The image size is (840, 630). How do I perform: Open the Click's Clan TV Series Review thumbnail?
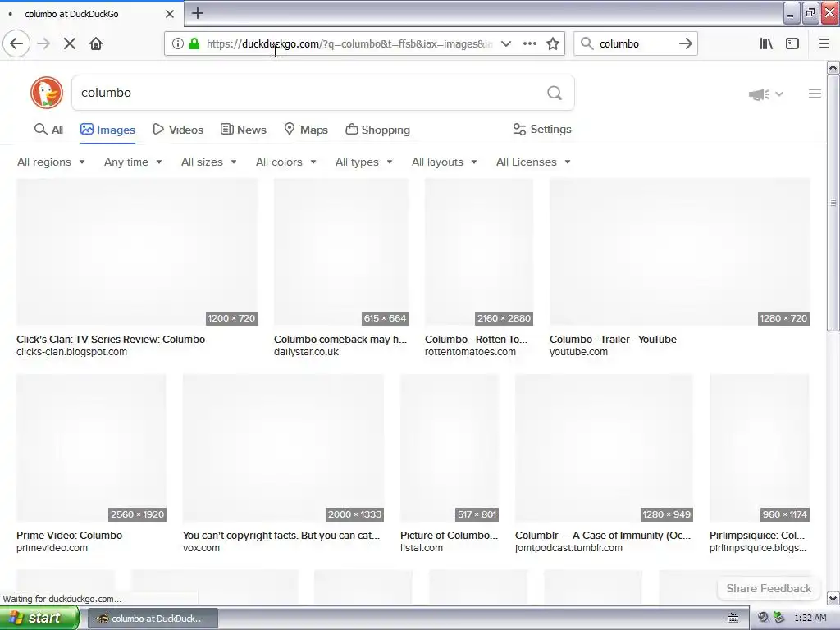click(x=137, y=252)
